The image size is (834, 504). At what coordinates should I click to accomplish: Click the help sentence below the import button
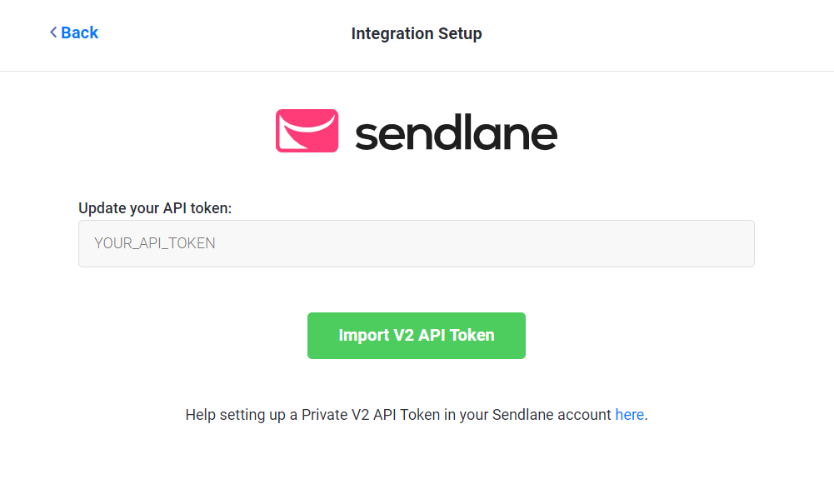point(417,414)
